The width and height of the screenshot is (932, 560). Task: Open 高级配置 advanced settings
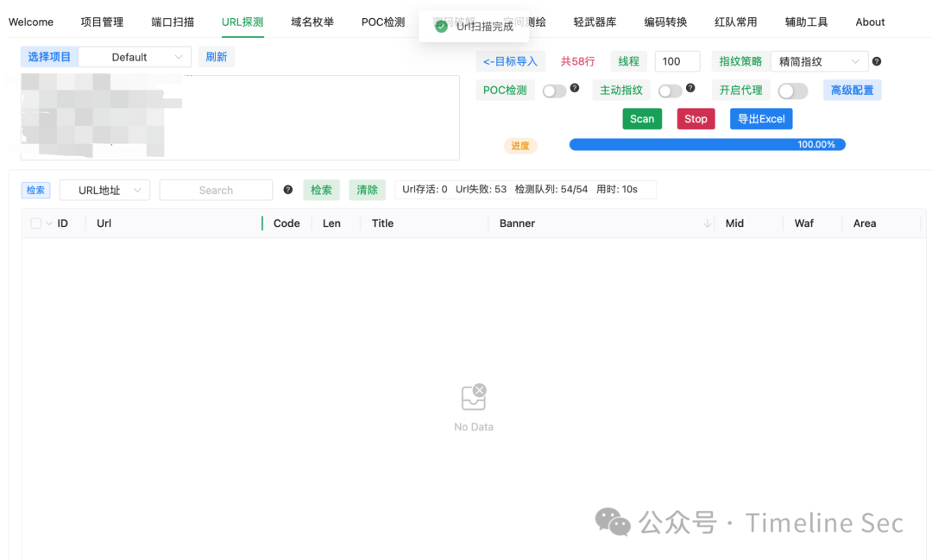(x=852, y=91)
